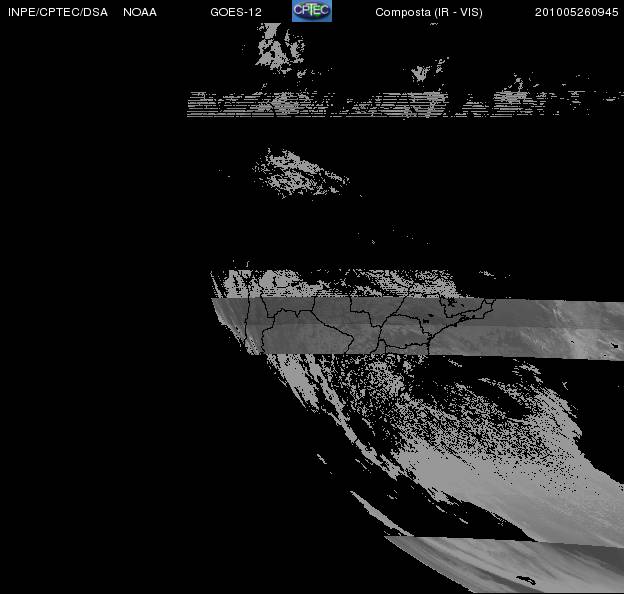Click the CPTEC logo icon

pos(312,11)
